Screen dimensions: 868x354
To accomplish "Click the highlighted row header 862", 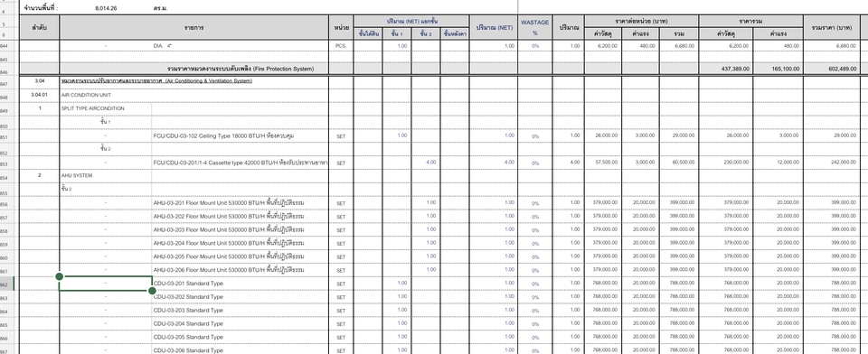I will 6,284.
